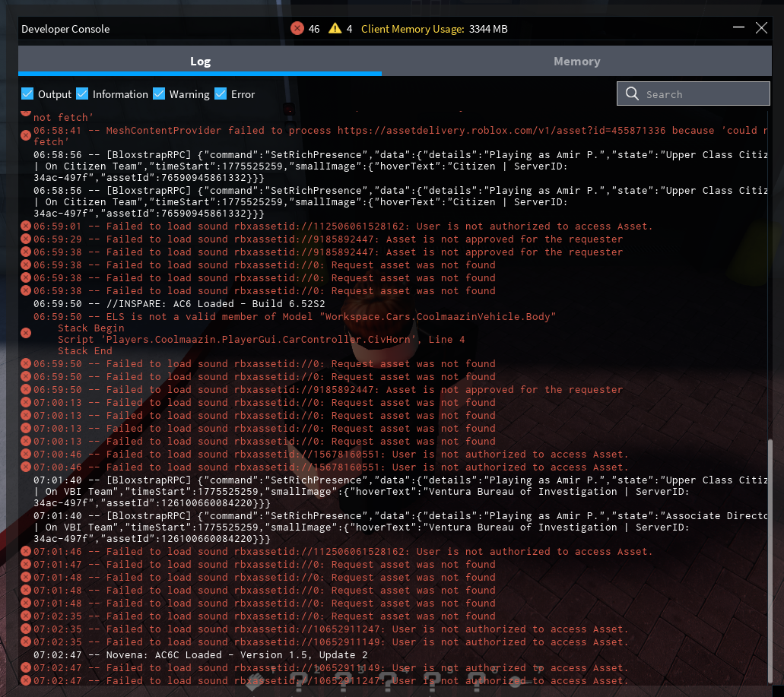Click error icon on the 07:01:46 log line
The width and height of the screenshot is (784, 697).
pyautogui.click(x=26, y=552)
